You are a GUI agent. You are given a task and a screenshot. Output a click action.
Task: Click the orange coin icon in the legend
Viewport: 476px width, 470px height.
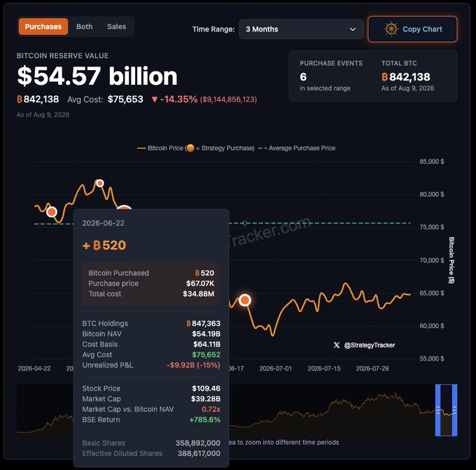click(x=190, y=148)
